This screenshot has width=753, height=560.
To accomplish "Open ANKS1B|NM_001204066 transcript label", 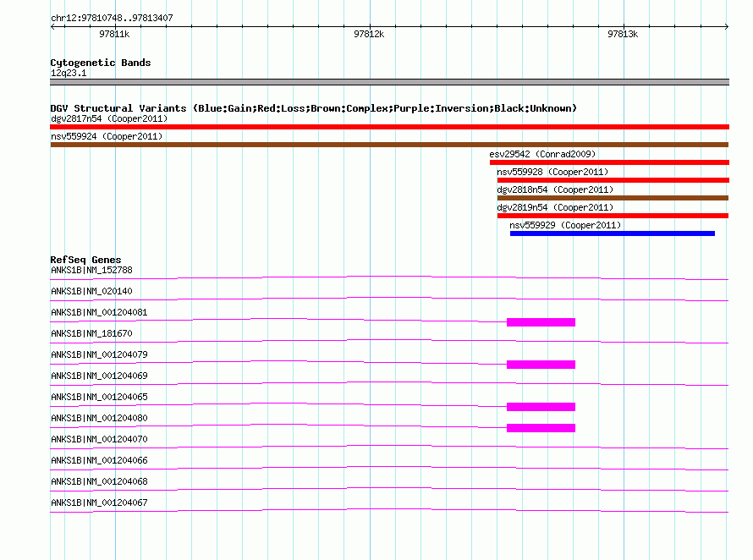I will 99,460.
